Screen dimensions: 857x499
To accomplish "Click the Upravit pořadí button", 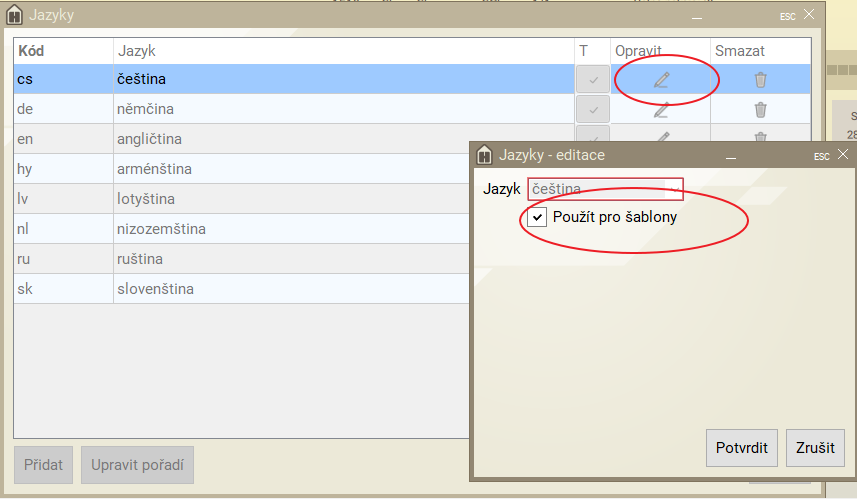I will [x=137, y=465].
